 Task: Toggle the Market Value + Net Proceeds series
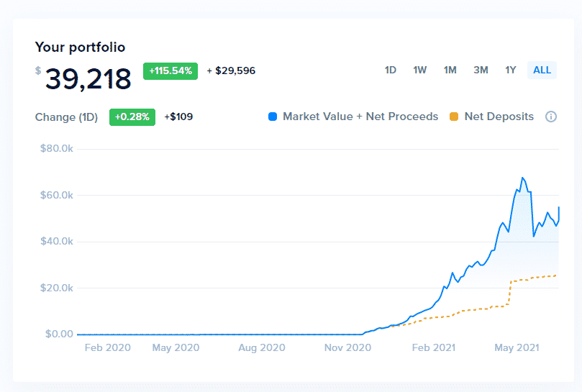pyautogui.click(x=360, y=117)
